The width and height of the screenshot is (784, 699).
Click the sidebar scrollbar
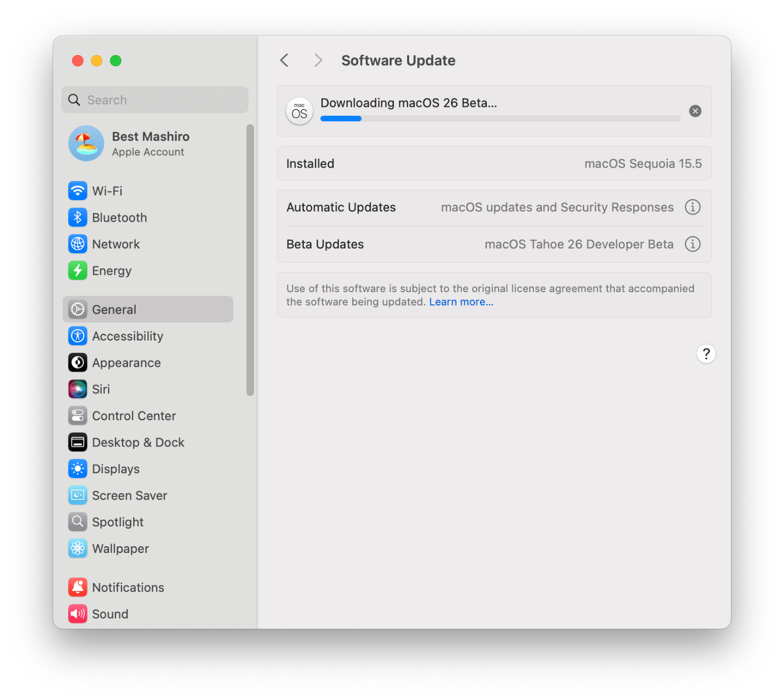coord(250,260)
